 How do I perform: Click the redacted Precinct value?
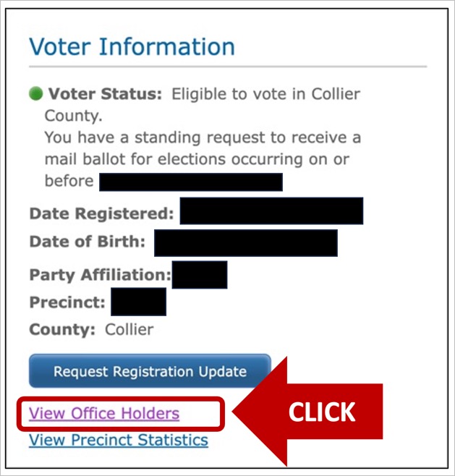coord(138,302)
